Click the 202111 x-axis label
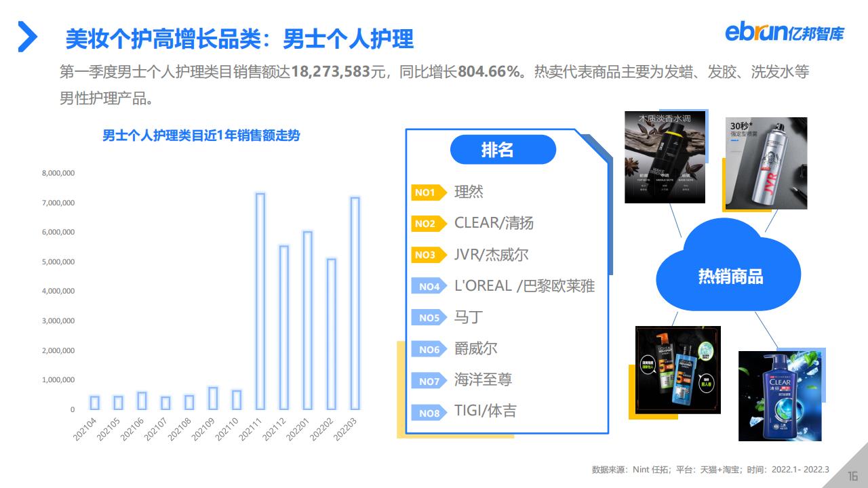Viewport: 868px width, 488px height. [x=250, y=428]
